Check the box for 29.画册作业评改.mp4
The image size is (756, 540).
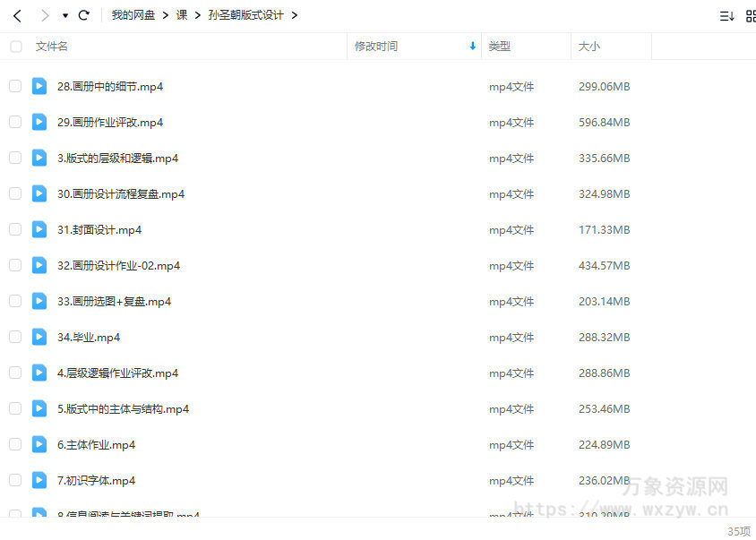pyautogui.click(x=15, y=121)
